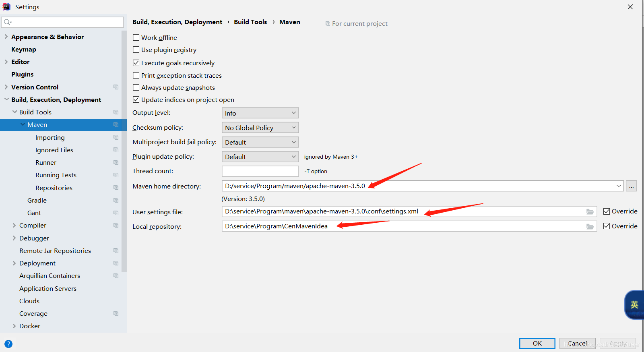Enable the Work offline checkbox
644x352 pixels.
[136, 37]
